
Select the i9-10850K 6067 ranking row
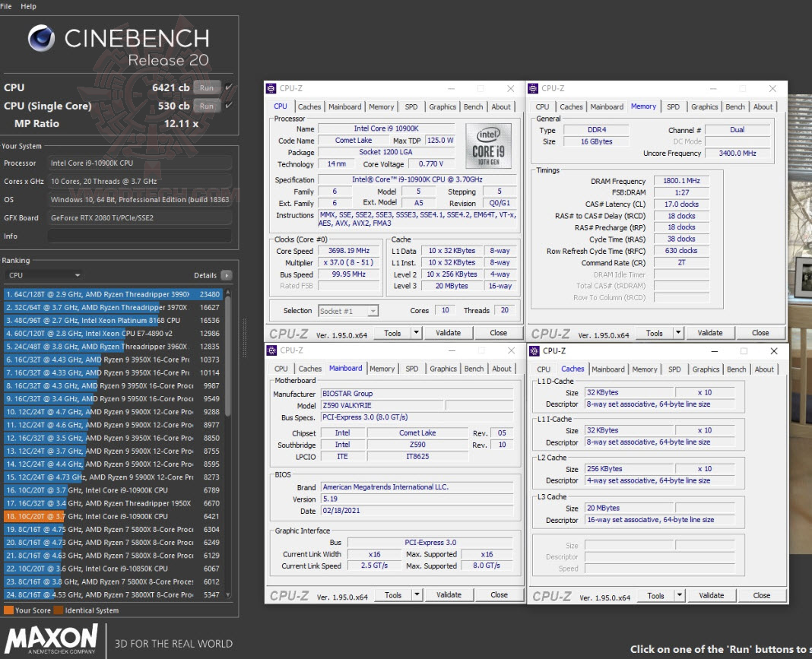[113, 569]
